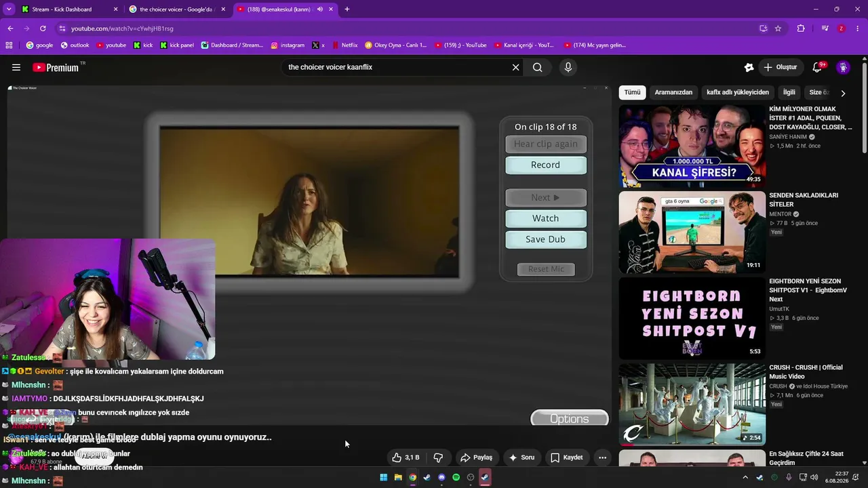Click the Oluştur create button
The height and width of the screenshot is (488, 868).
click(780, 67)
